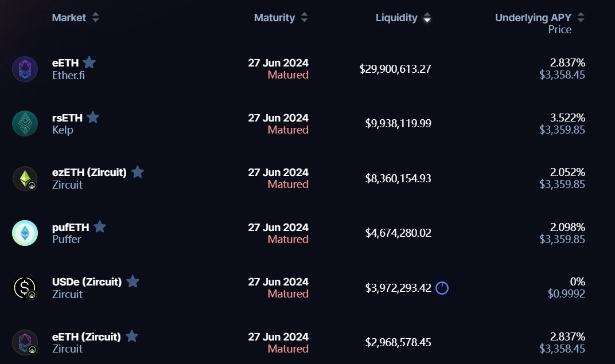The image size is (615, 364).
Task: Click the circular indicator beside USDe liquidity
Action: (x=442, y=288)
